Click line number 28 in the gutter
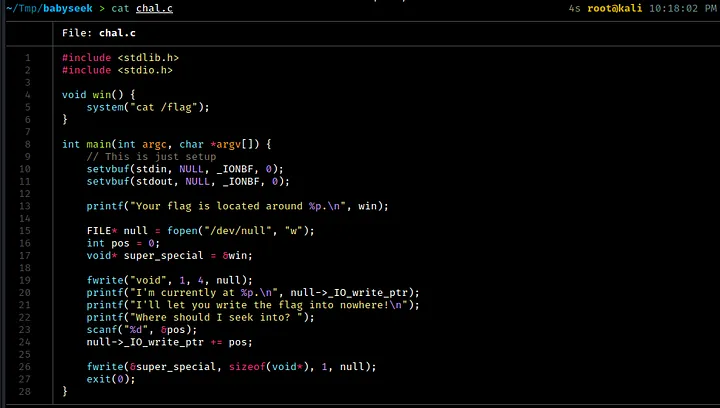This screenshot has height=408, width=720. [25, 392]
